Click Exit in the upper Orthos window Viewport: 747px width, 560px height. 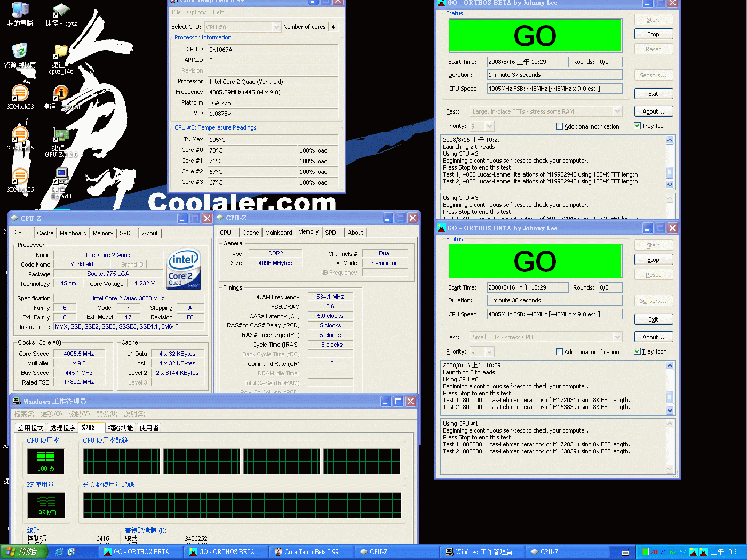pyautogui.click(x=654, y=94)
